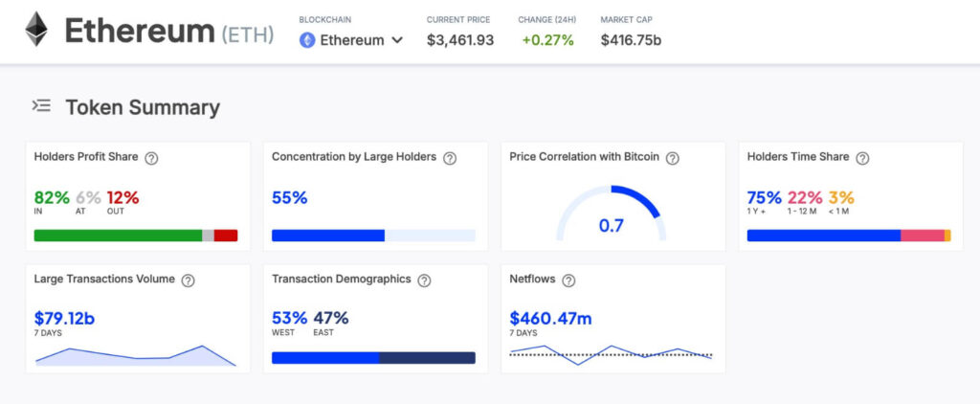Click the bright blue WEST demographics bar segment
This screenshot has width=980, height=404.
click(325, 358)
